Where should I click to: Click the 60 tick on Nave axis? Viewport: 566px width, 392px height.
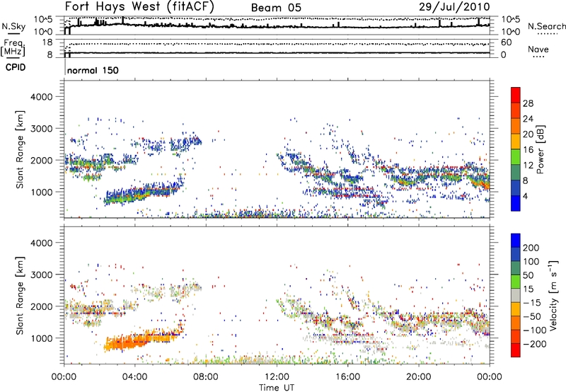click(x=507, y=42)
